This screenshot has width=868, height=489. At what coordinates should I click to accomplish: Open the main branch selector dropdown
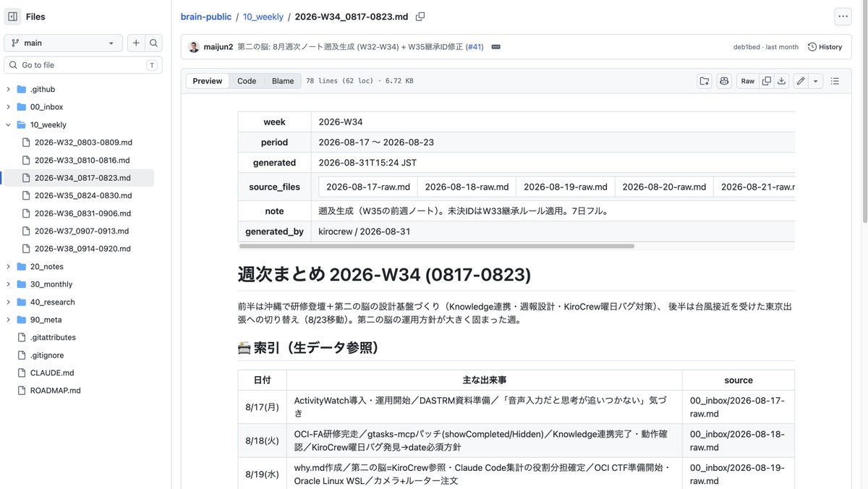click(x=64, y=43)
